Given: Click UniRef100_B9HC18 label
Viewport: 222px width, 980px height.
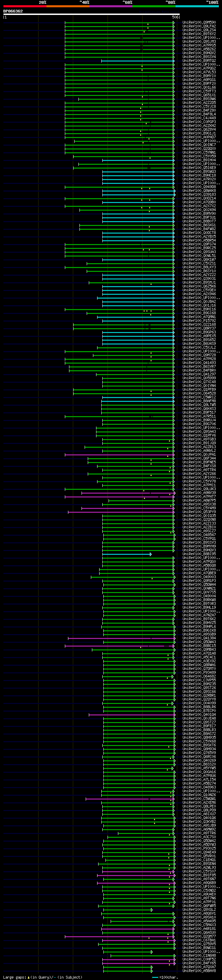Looking at the screenshot, I should pos(199,175).
